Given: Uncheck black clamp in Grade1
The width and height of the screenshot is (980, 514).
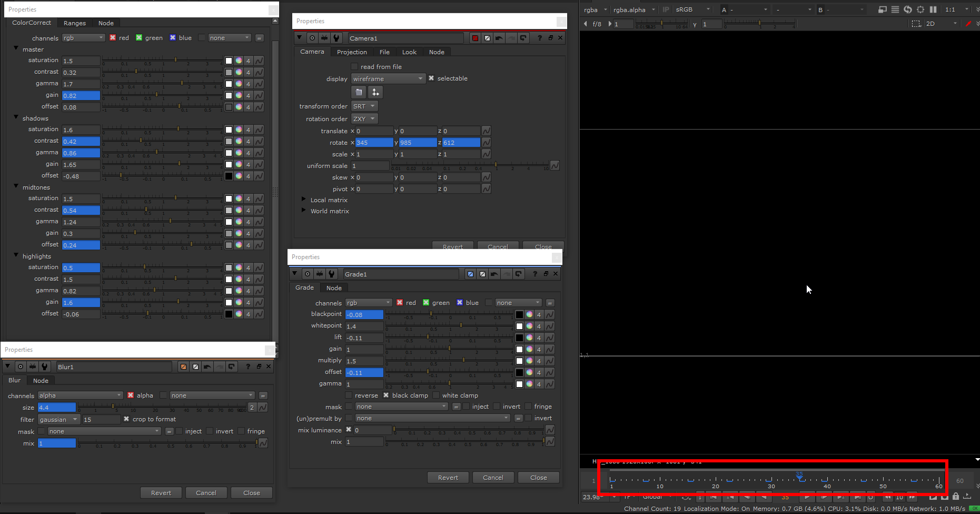Looking at the screenshot, I should (x=386, y=396).
